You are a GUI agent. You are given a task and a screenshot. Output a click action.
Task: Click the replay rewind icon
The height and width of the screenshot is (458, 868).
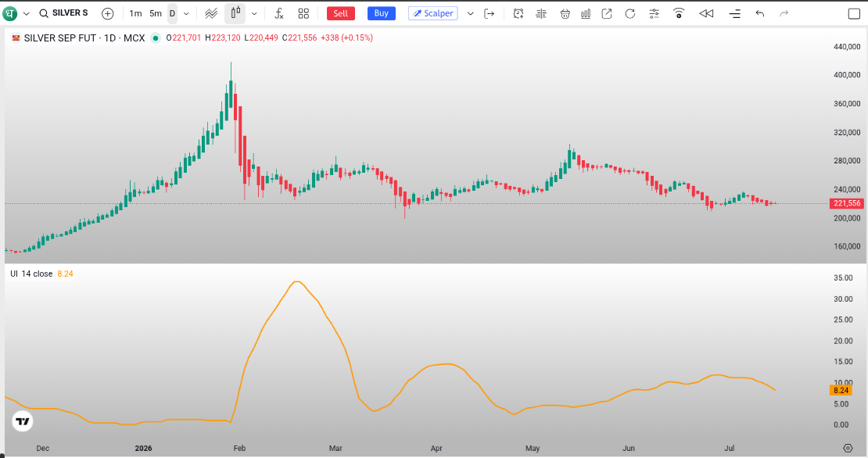click(x=706, y=13)
